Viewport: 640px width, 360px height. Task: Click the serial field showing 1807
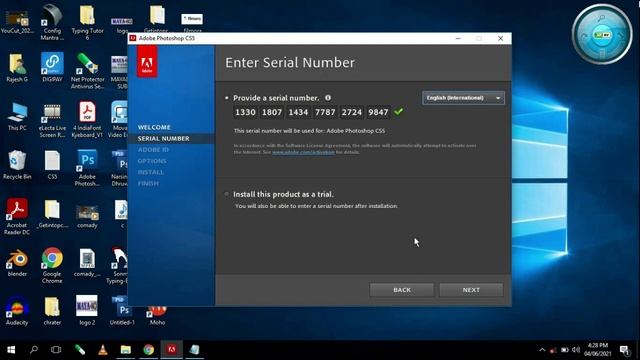tap(272, 112)
